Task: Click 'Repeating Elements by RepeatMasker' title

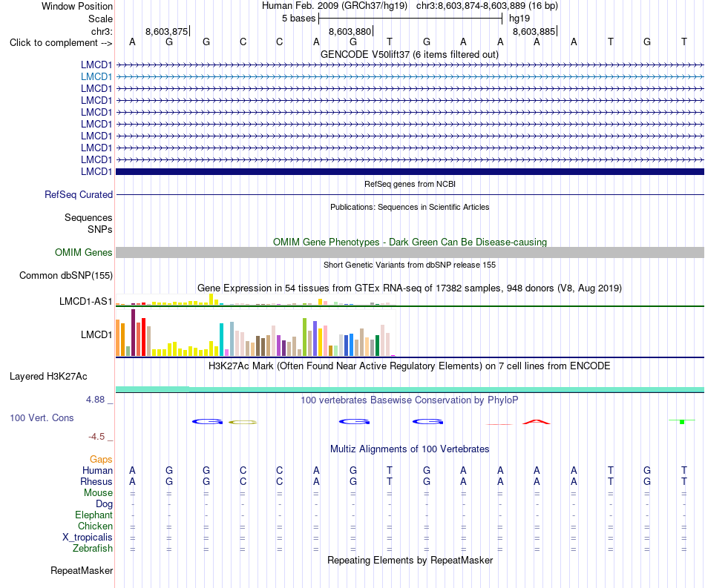Action: pyautogui.click(x=410, y=560)
